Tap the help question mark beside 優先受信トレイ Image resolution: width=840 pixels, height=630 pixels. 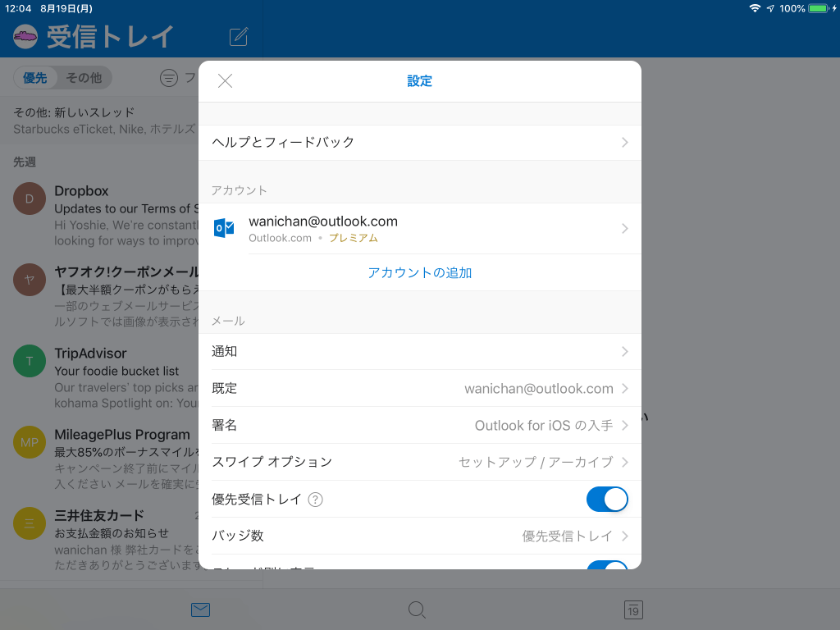pos(316,500)
